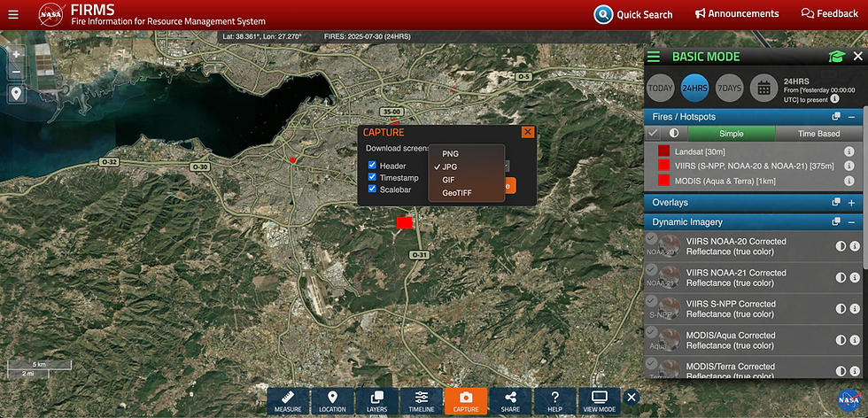Open View Mode
This screenshot has height=418, width=868.
click(x=599, y=401)
